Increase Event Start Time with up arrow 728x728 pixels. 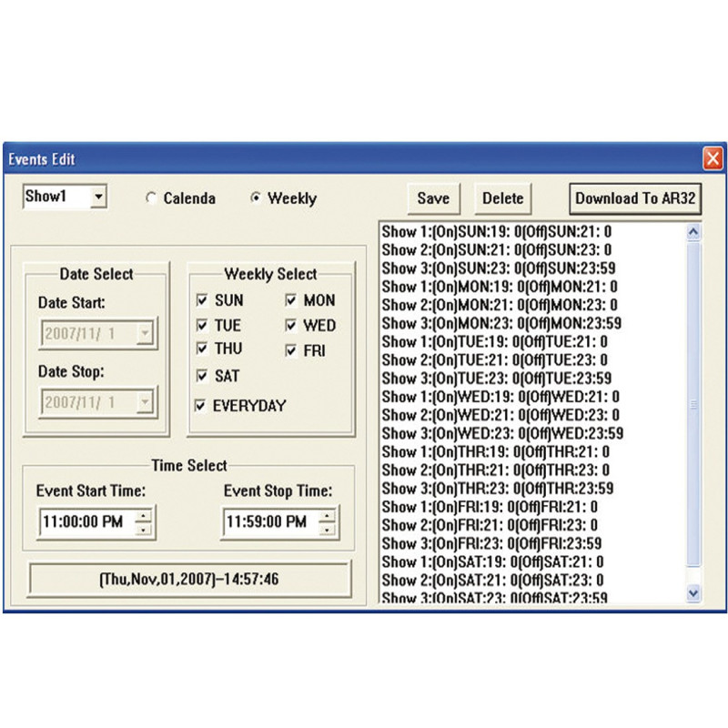coord(144,516)
